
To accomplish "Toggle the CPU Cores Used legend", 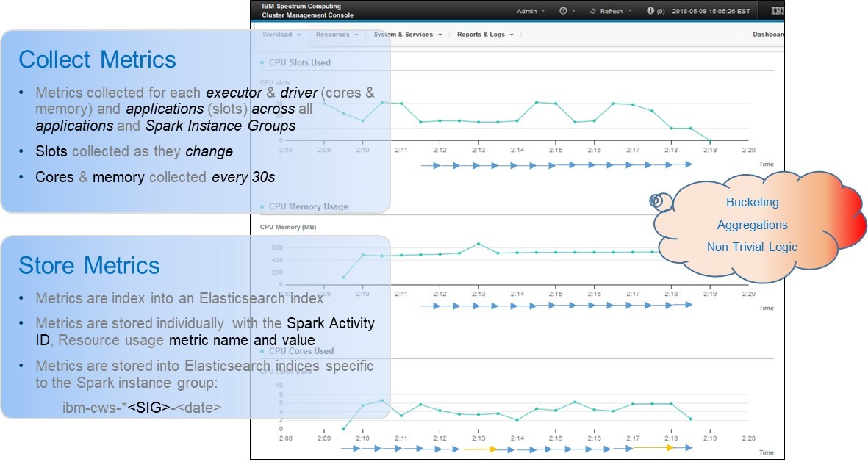I will (x=297, y=351).
